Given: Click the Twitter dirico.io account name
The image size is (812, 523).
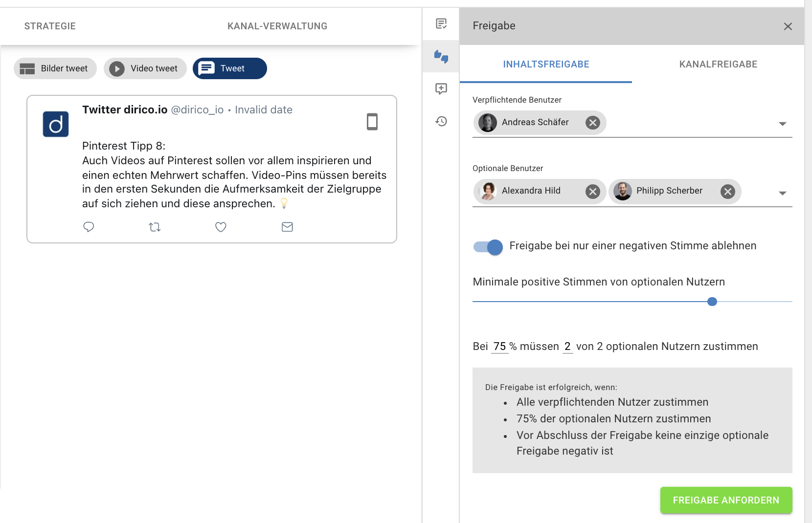Looking at the screenshot, I should [125, 109].
